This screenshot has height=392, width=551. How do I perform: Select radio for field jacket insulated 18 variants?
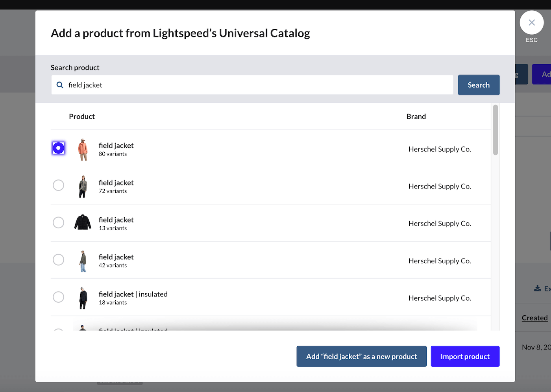(x=58, y=297)
